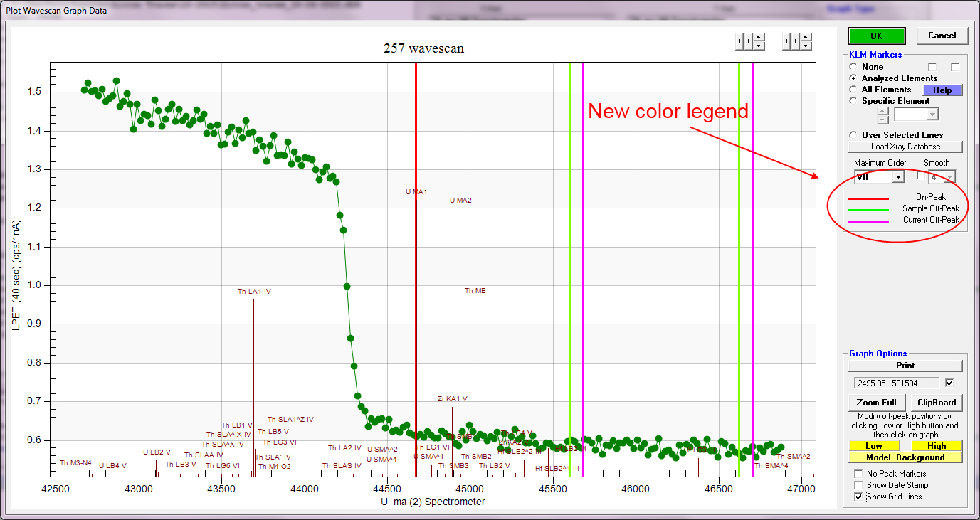The height and width of the screenshot is (520, 980).
Task: Expand the Specific Element combo box
Action: pyautogui.click(x=932, y=115)
